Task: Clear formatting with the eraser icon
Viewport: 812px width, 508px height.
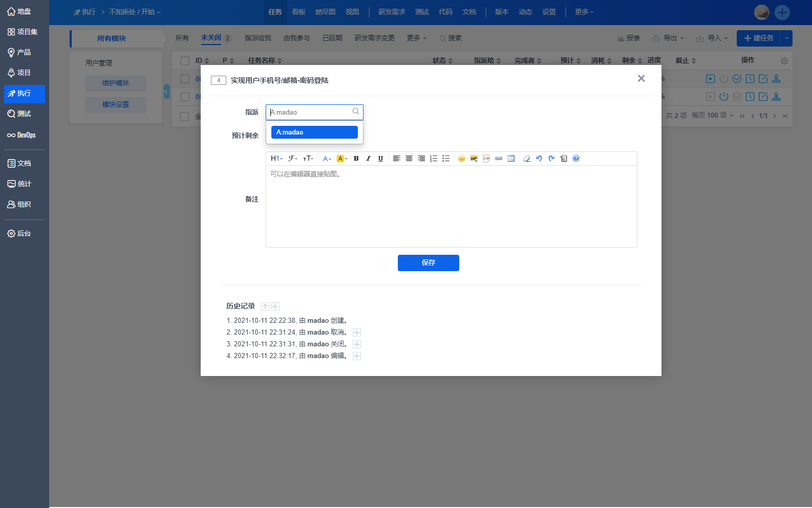Action: [527, 159]
